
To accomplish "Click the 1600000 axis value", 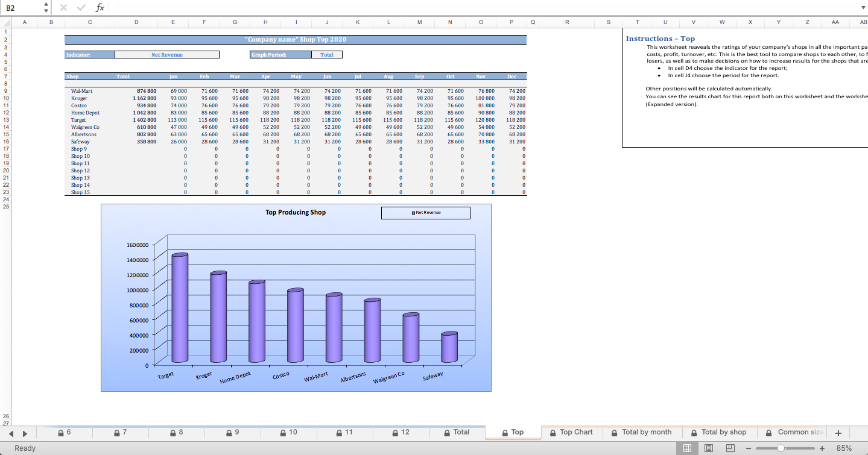I will click(138, 245).
